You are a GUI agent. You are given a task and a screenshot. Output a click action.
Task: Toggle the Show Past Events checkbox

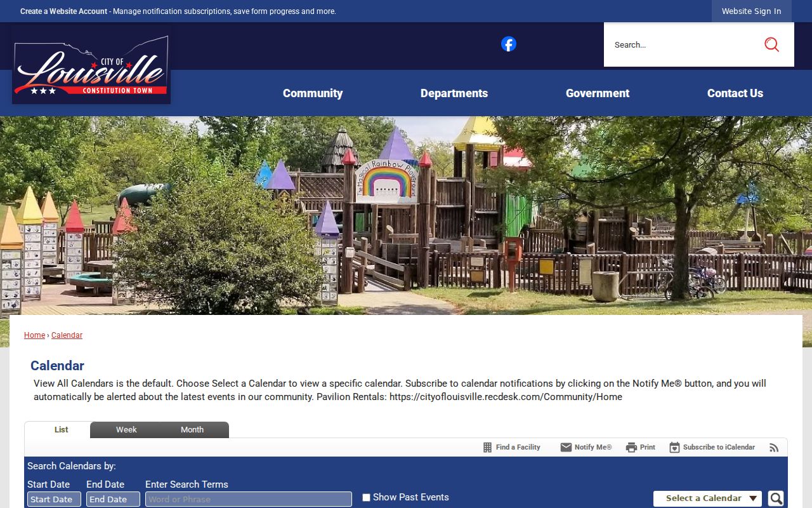366,498
